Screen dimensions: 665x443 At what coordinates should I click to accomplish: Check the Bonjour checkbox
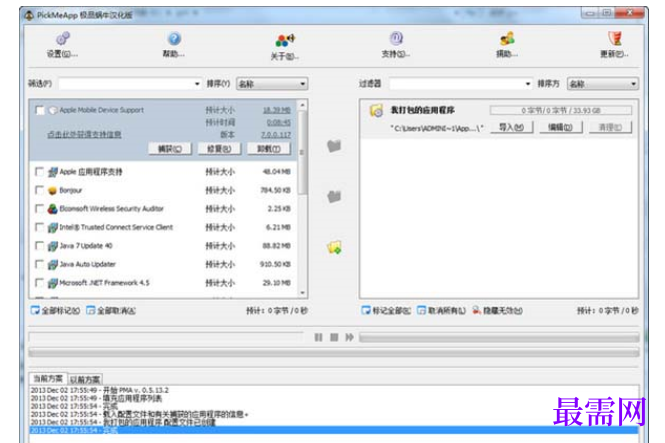tap(39, 190)
